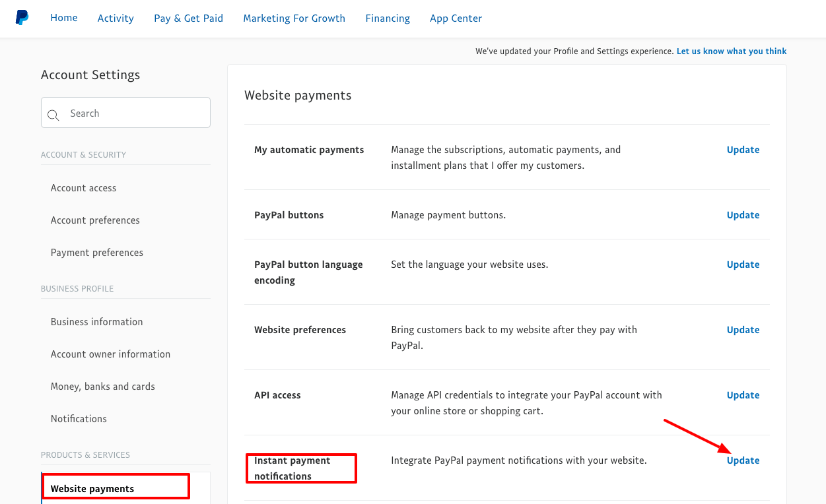Click the PayPal logo
826x504 pixels.
22,18
